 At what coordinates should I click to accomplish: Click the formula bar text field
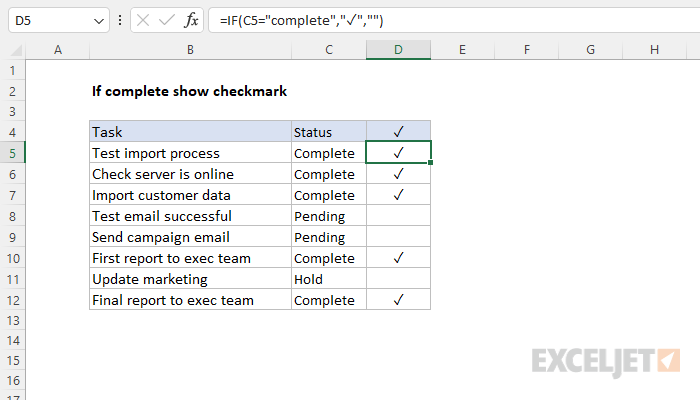450,20
